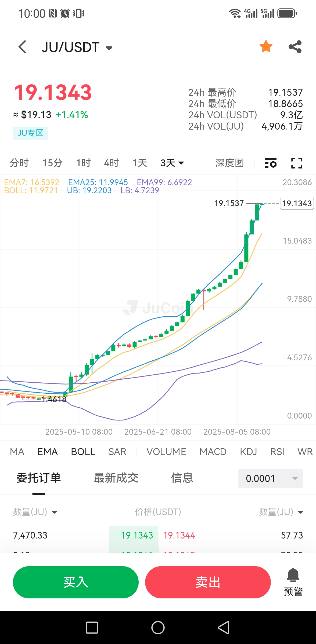The height and width of the screenshot is (644, 316).
Task: Open the 深度图 depth chart
Action: click(x=229, y=163)
